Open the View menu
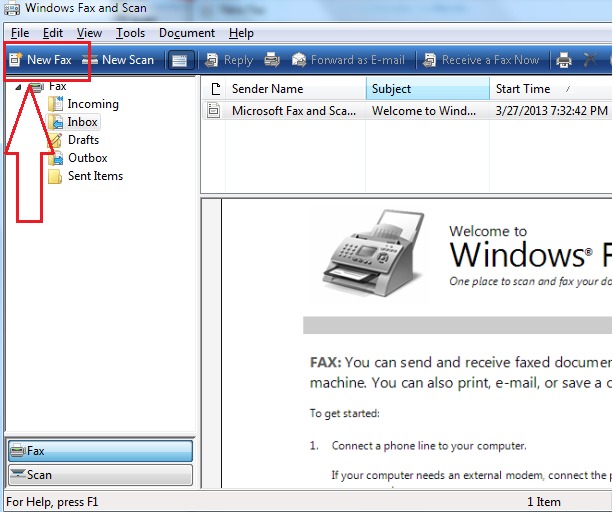This screenshot has width=613, height=516. coord(89,33)
